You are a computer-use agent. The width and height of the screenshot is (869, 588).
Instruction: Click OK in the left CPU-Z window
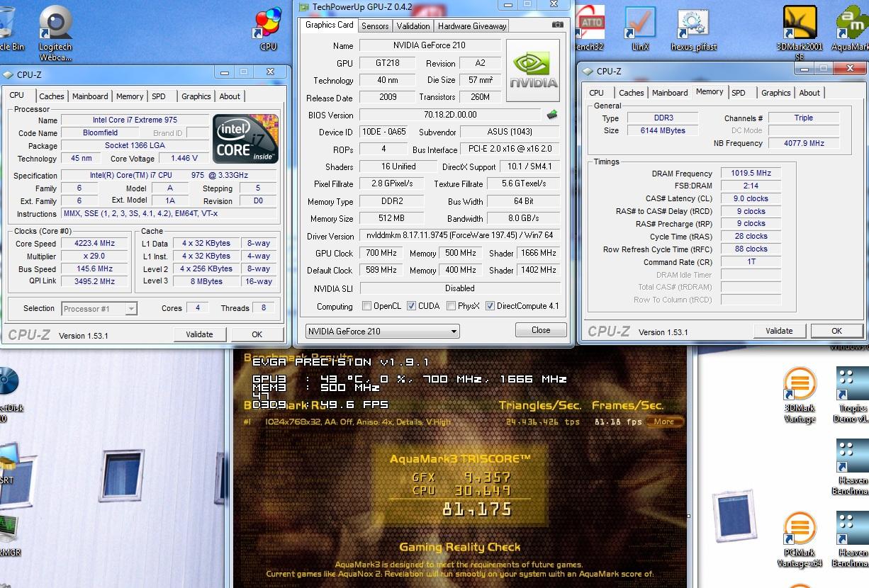(x=257, y=334)
